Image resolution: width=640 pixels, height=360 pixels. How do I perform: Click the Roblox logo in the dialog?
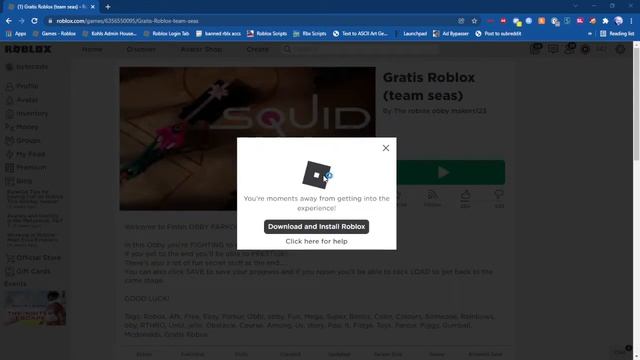tap(316, 175)
